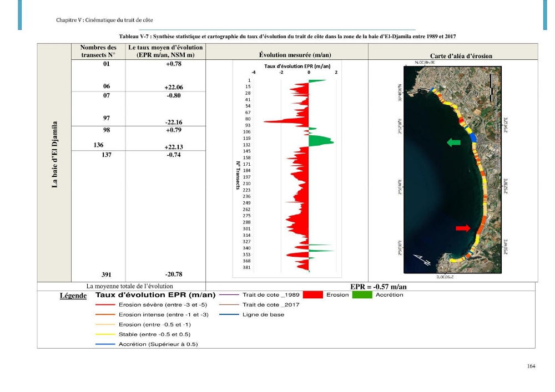
Task: Select transect number '391'
Action: pos(107,274)
